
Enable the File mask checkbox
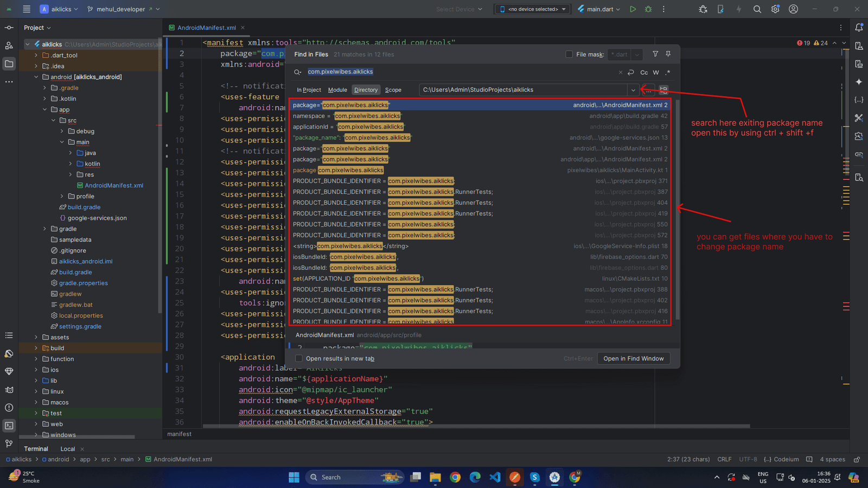(569, 54)
